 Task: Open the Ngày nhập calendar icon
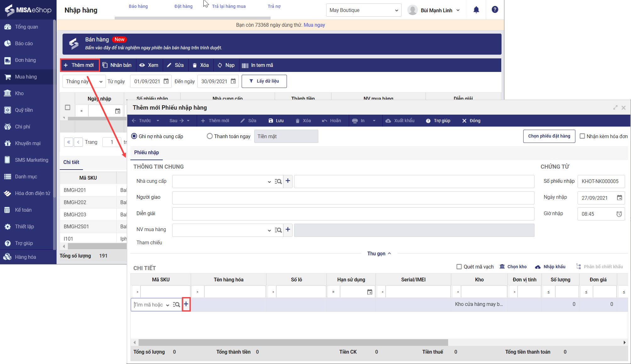coord(619,198)
